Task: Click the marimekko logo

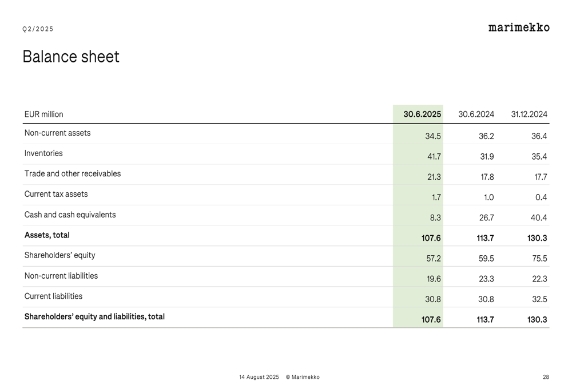Action: (x=519, y=27)
